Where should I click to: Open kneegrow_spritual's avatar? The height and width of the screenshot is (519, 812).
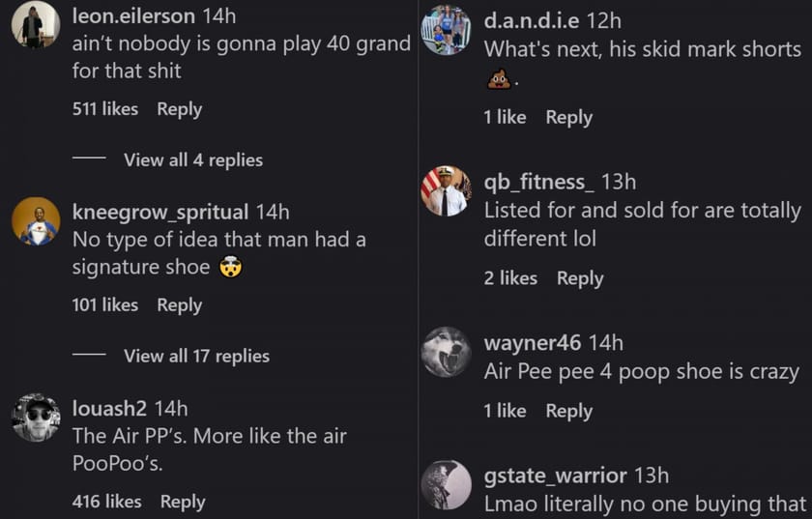point(36,221)
